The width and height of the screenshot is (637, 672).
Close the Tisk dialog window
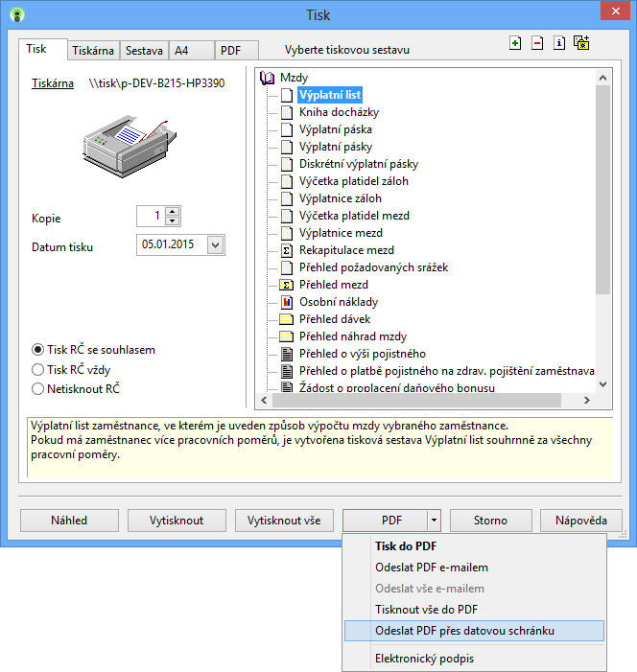615,12
